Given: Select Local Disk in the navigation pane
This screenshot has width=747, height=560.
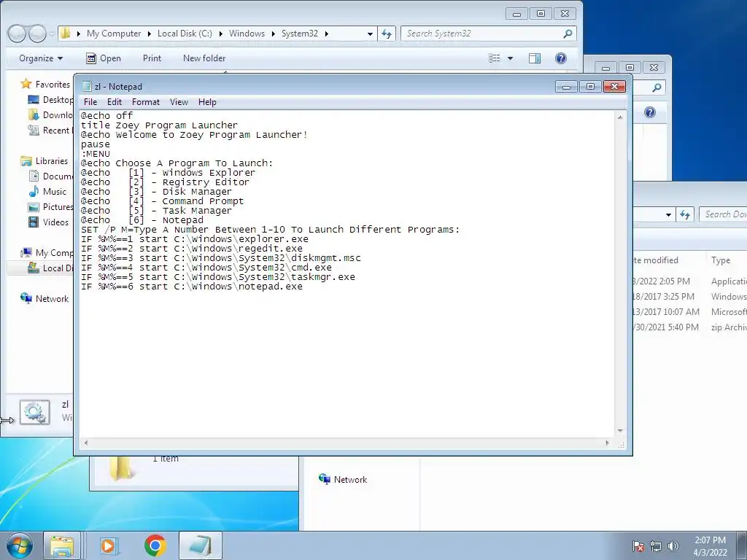Looking at the screenshot, I should tap(50, 268).
